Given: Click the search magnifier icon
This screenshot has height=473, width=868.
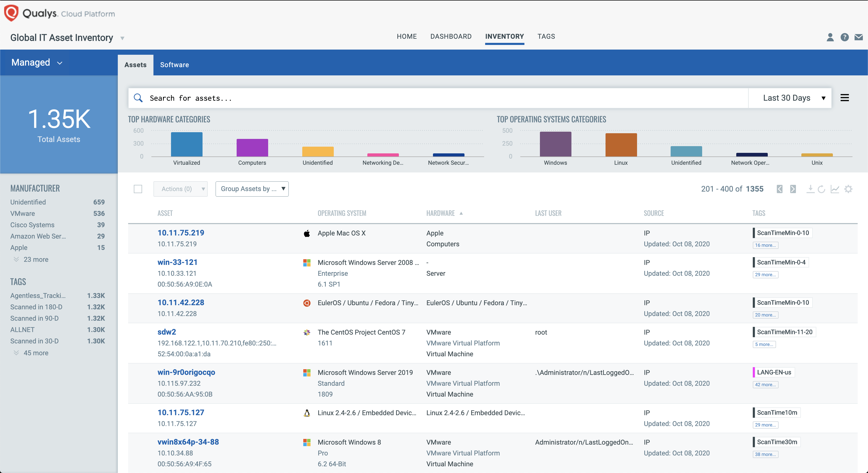Looking at the screenshot, I should [138, 98].
